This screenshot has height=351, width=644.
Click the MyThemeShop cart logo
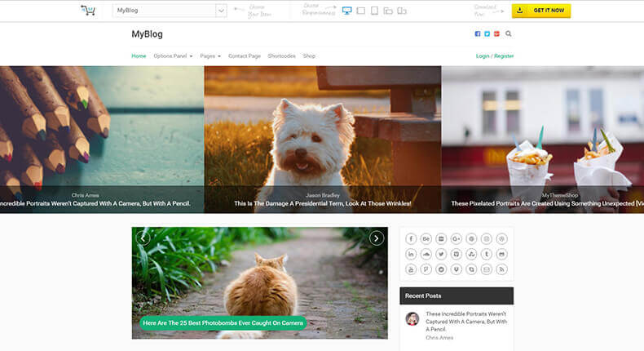pos(88,11)
